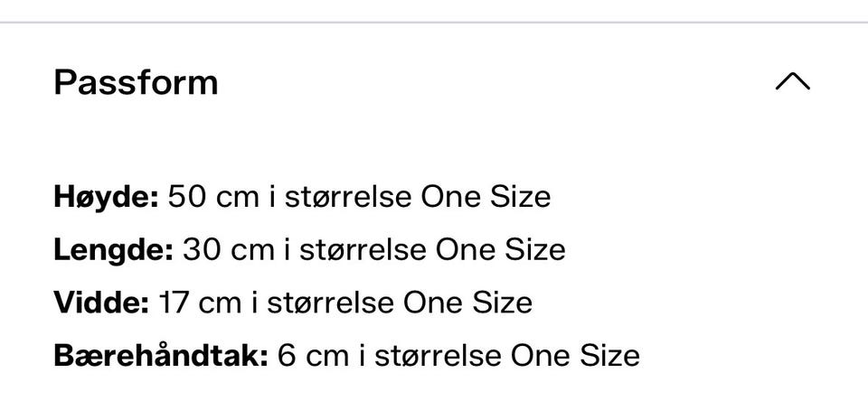The height and width of the screenshot is (410, 868).
Task: Click the word størrelse in Lengde row
Action: 363,250
